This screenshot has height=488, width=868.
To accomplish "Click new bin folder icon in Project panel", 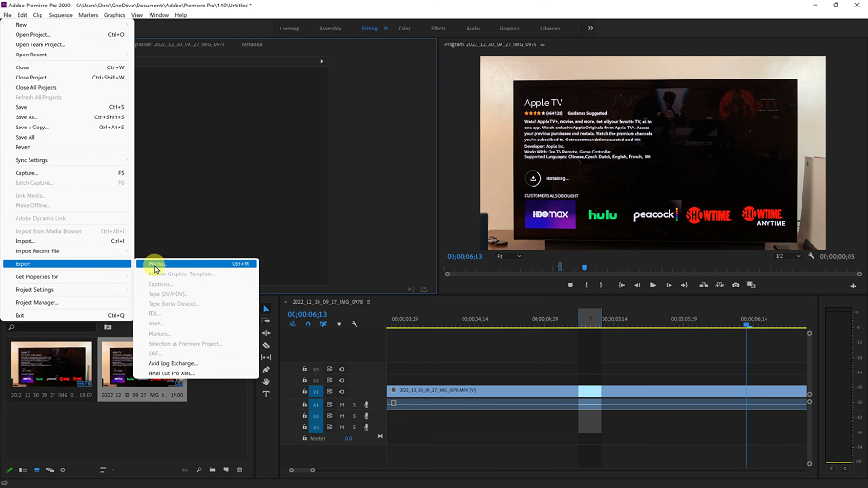I will (x=212, y=470).
